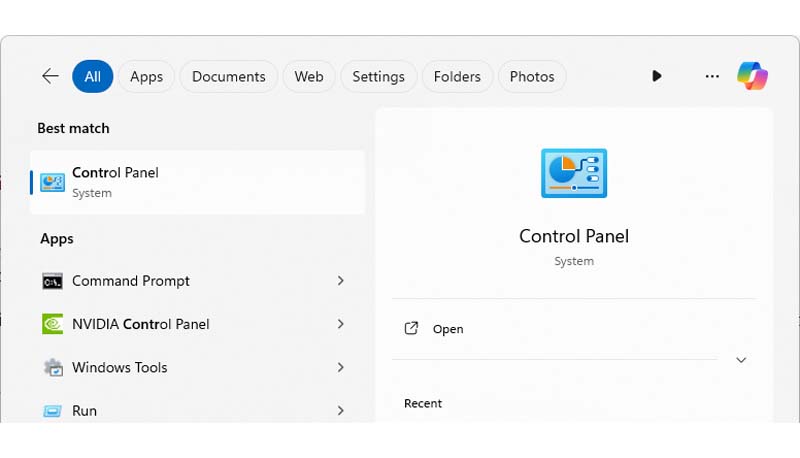This screenshot has height=458, width=800.
Task: Switch to the Documents filter tab
Action: point(228,76)
